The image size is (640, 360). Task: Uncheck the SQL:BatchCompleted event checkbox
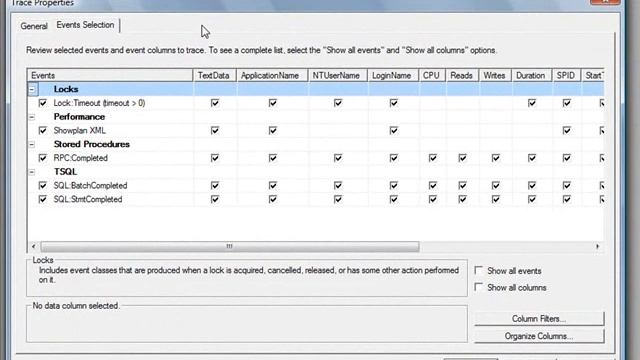click(x=42, y=186)
